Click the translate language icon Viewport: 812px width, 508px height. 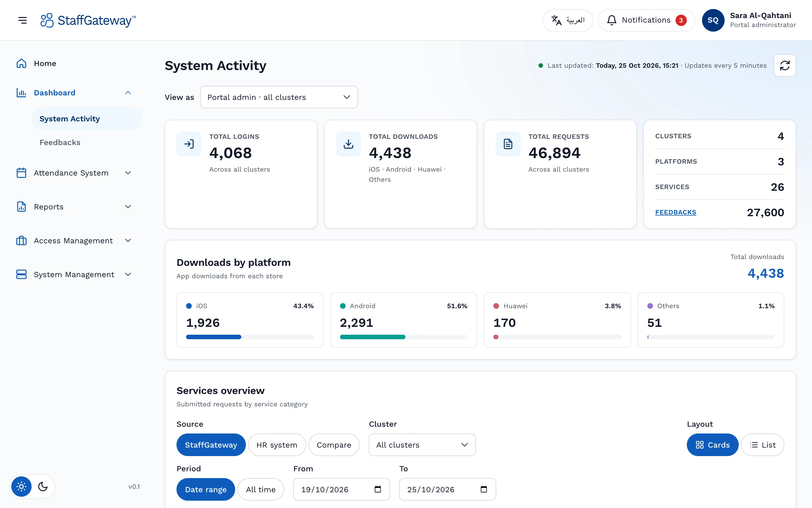coord(556,20)
